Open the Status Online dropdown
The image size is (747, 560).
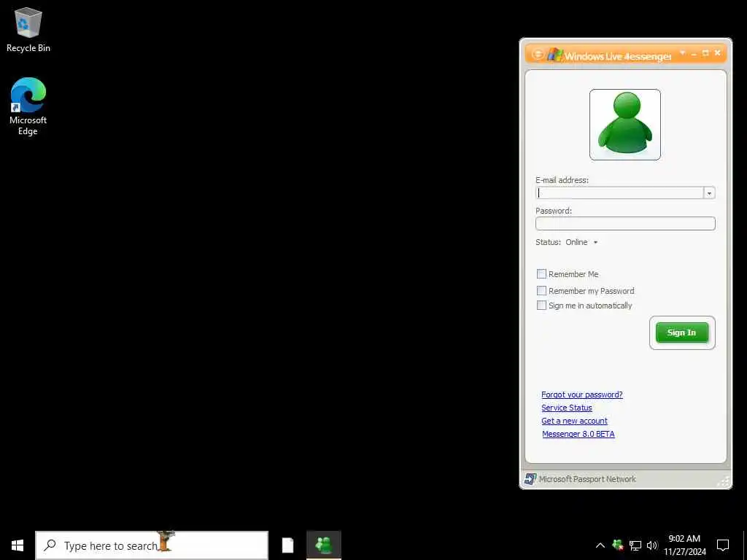(x=581, y=242)
